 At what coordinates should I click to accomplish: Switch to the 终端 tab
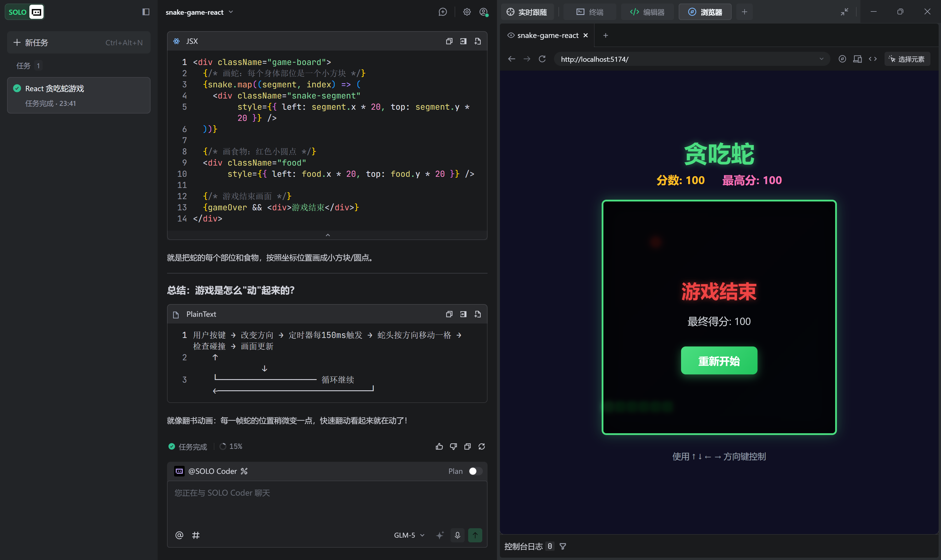[590, 12]
